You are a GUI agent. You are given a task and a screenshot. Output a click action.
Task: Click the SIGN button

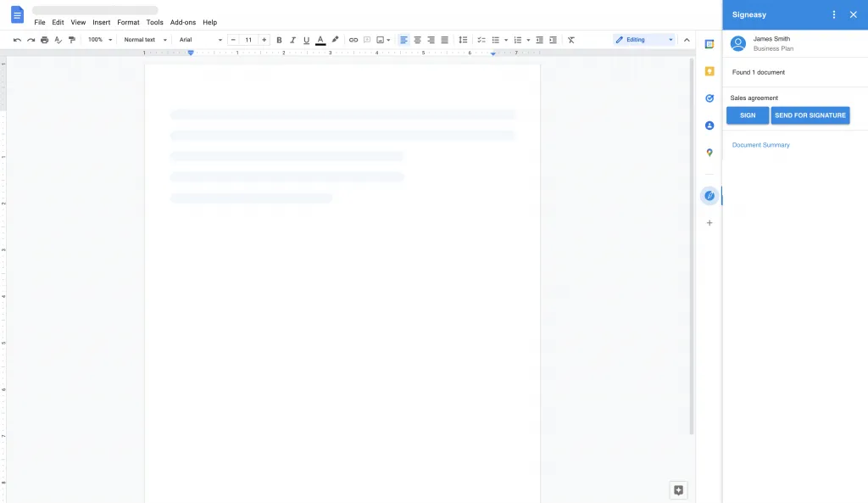pos(748,115)
